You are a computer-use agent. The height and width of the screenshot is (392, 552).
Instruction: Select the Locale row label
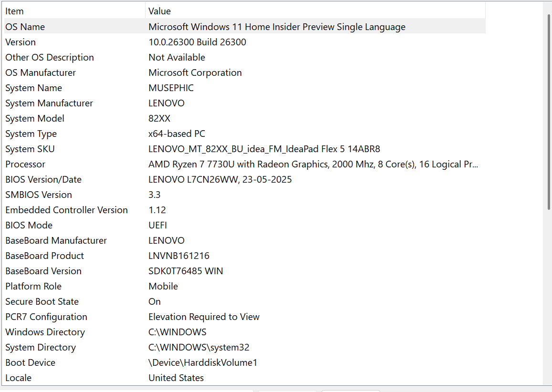pyautogui.click(x=18, y=378)
